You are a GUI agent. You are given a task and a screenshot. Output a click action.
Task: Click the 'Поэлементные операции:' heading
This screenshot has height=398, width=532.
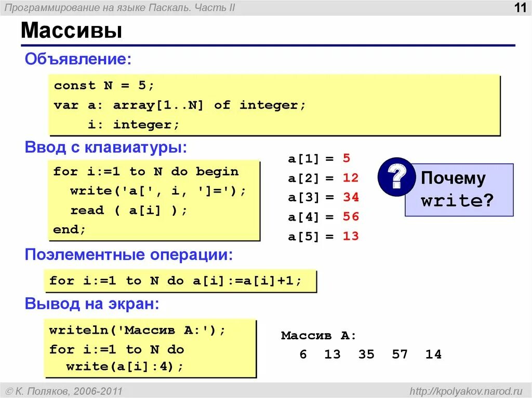(129, 255)
